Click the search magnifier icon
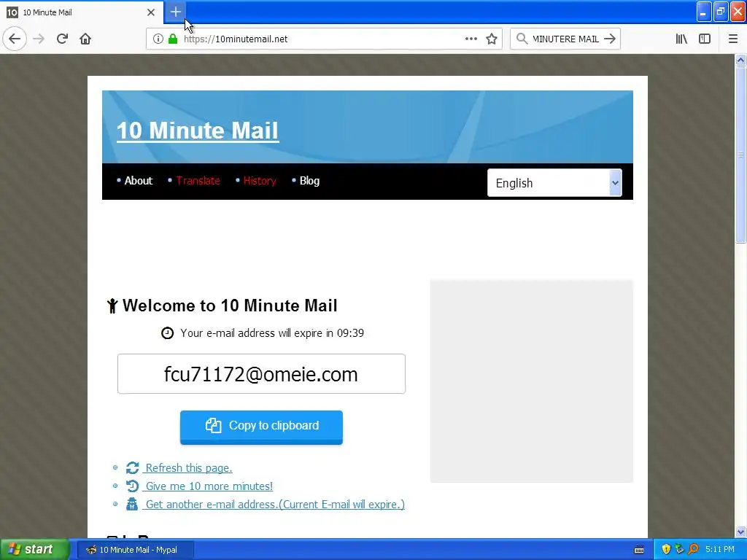This screenshot has width=747, height=560. [x=522, y=39]
